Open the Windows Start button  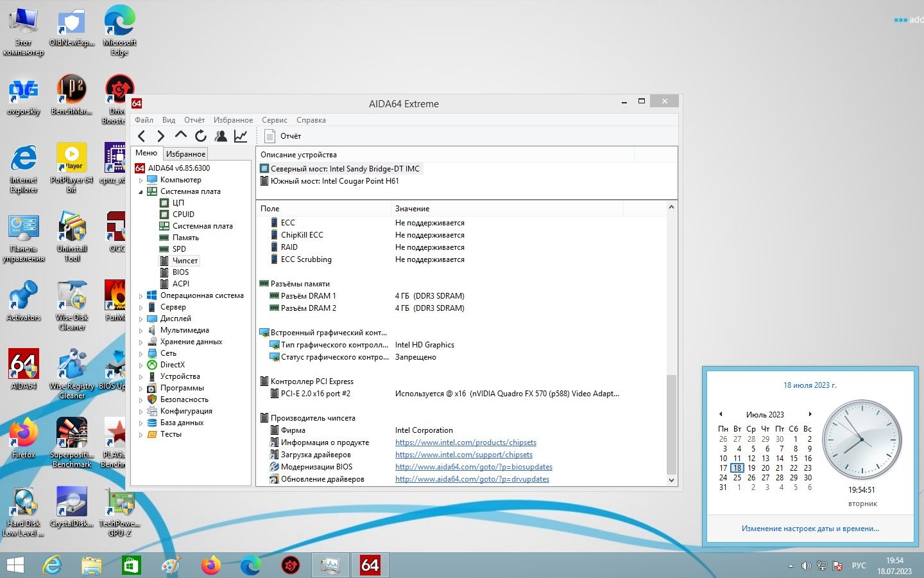coord(15,565)
